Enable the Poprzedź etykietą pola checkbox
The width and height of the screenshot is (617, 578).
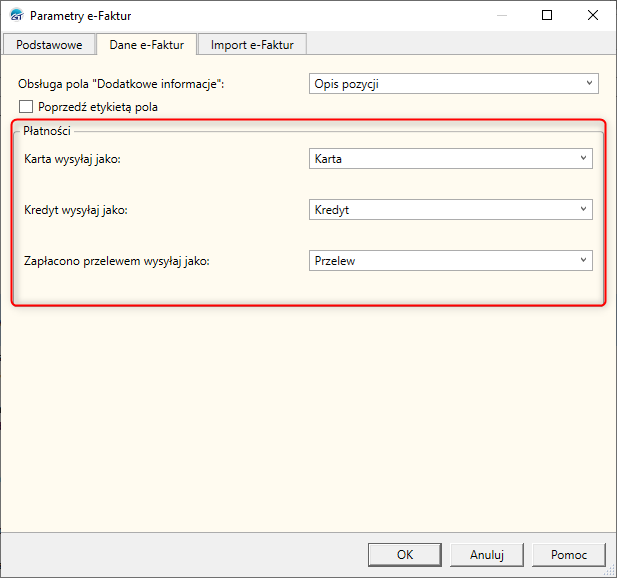(x=27, y=107)
